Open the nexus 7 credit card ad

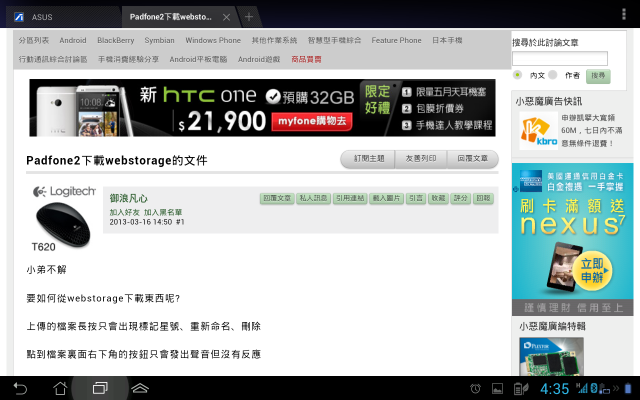pyautogui.click(x=572, y=239)
